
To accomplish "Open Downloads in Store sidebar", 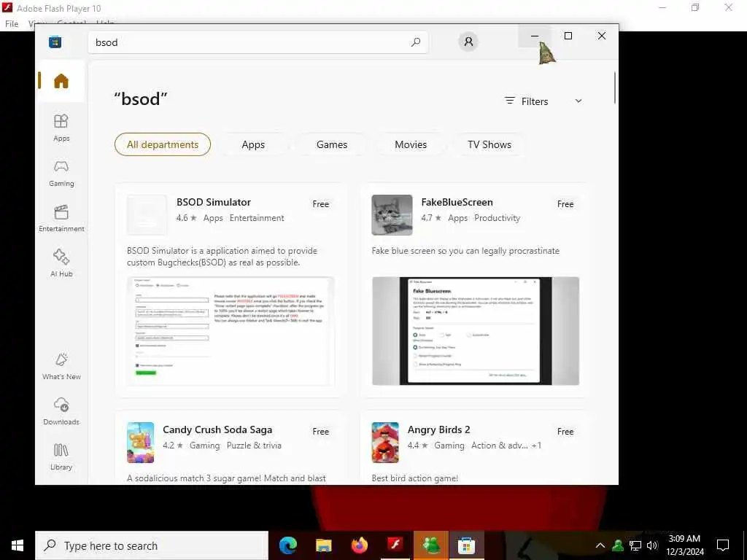I will click(x=61, y=412).
